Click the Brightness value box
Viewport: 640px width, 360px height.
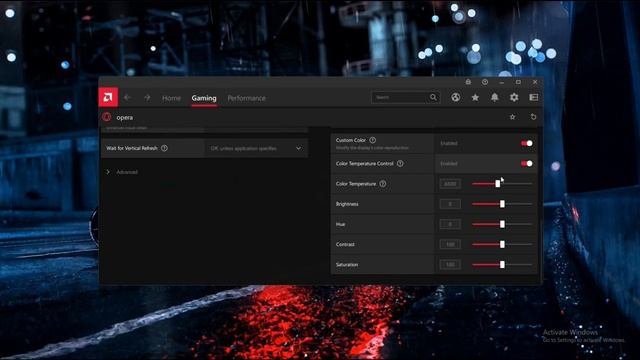[450, 204]
